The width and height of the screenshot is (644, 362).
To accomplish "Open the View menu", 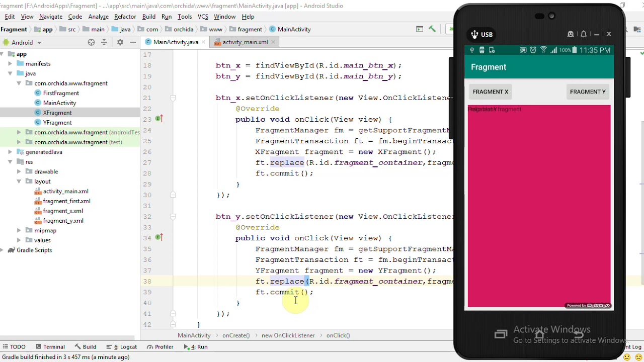I will [x=27, y=17].
